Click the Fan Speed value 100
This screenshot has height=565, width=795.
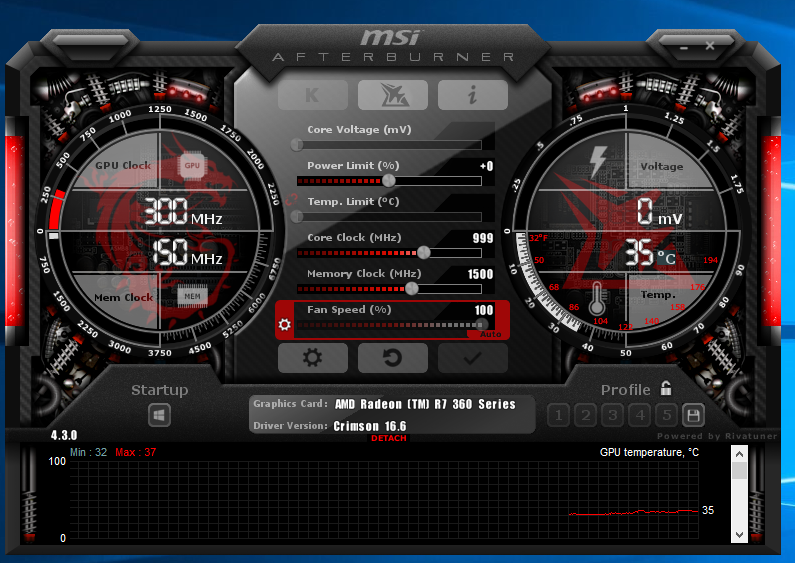tap(484, 310)
